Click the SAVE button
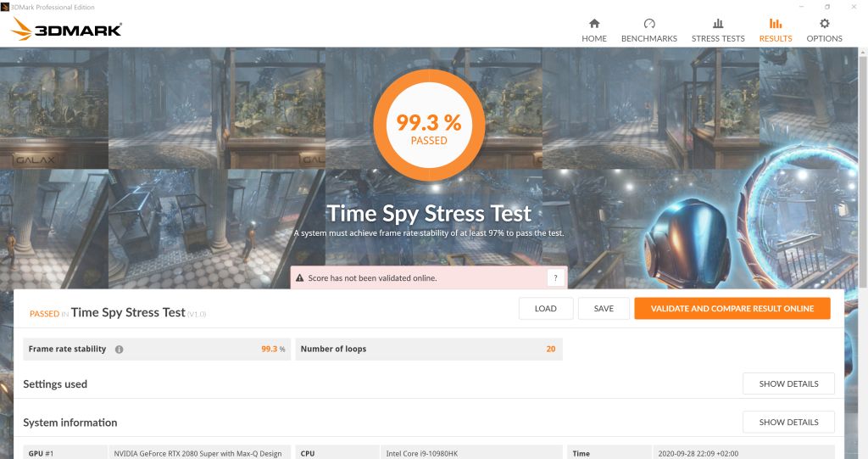868x459 pixels. [x=604, y=308]
